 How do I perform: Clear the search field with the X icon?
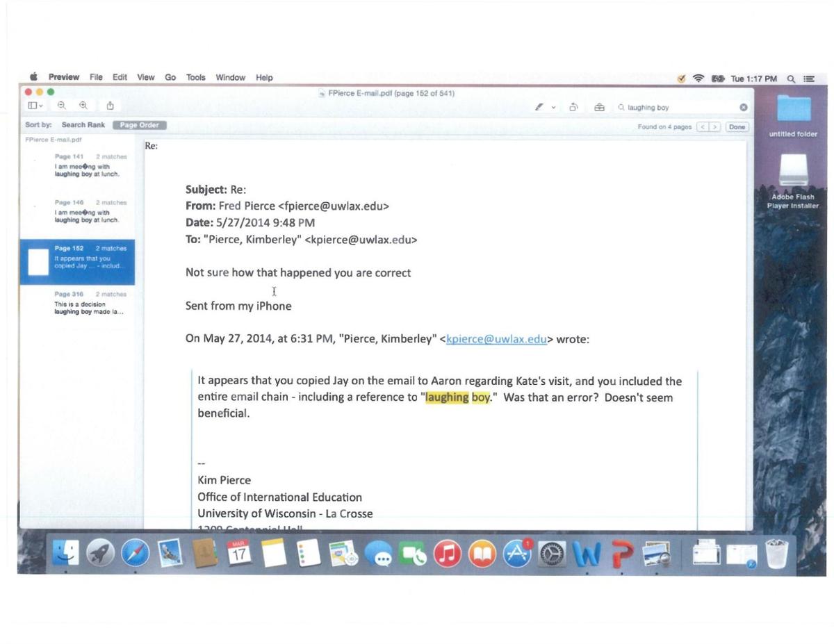pyautogui.click(x=743, y=108)
